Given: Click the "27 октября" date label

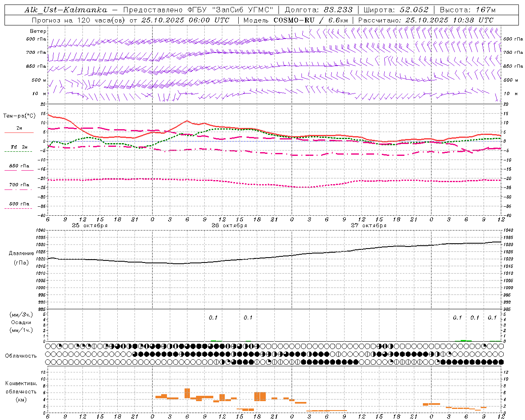Looking at the screenshot, I should pyautogui.click(x=369, y=226).
